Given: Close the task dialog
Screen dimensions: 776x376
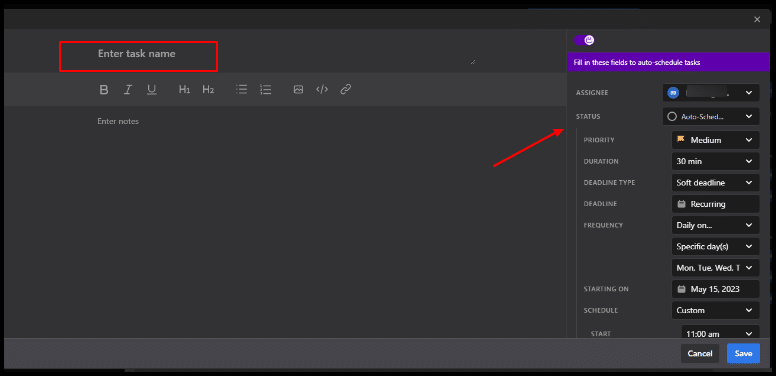Looking at the screenshot, I should coord(757,19).
